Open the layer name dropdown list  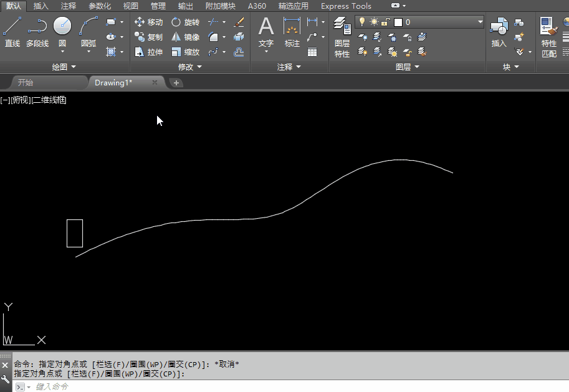(480, 22)
